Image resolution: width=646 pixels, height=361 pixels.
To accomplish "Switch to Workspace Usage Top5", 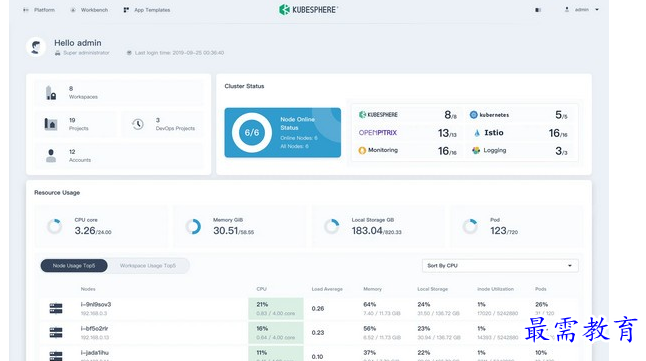I will 148,266.
